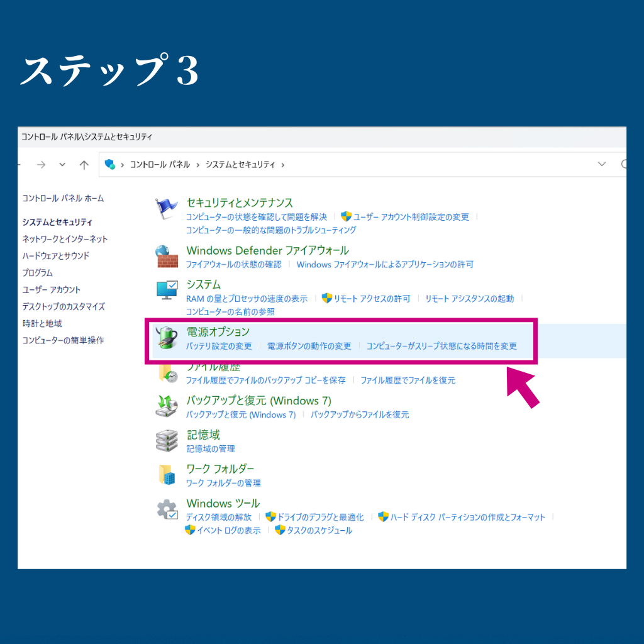Open ワーク フォルダー heading link
This screenshot has height=644, width=644.
tap(220, 469)
